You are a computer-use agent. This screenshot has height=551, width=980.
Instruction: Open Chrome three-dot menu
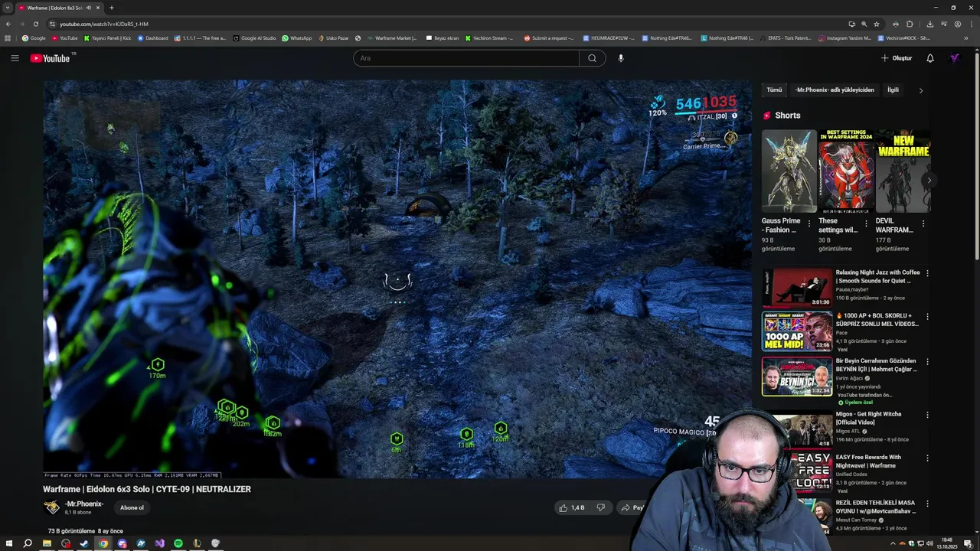[x=971, y=24]
